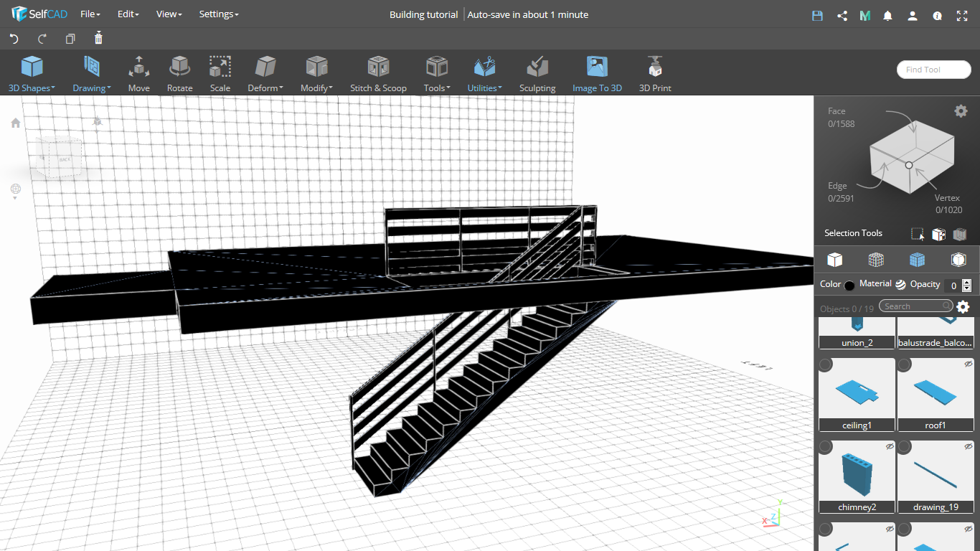
Task: Select ceiling1 object circle checkbox
Action: (826, 365)
